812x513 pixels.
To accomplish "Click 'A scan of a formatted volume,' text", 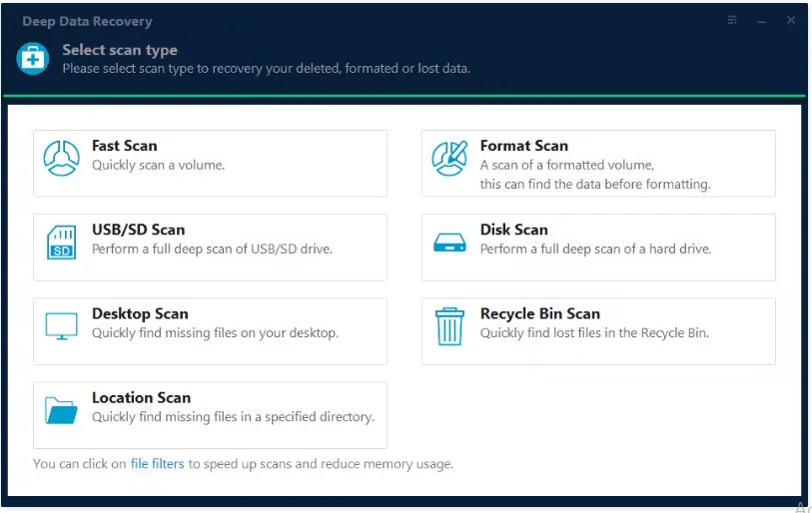I will (x=567, y=165).
